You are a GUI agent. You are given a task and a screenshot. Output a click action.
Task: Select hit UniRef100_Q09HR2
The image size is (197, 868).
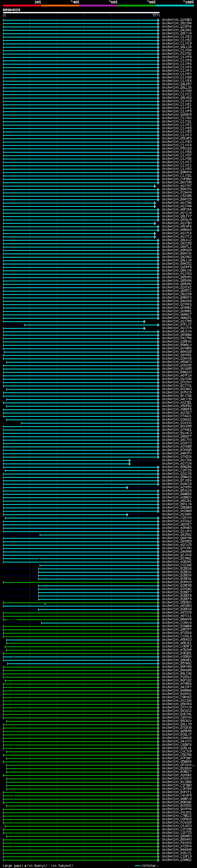pos(177,308)
